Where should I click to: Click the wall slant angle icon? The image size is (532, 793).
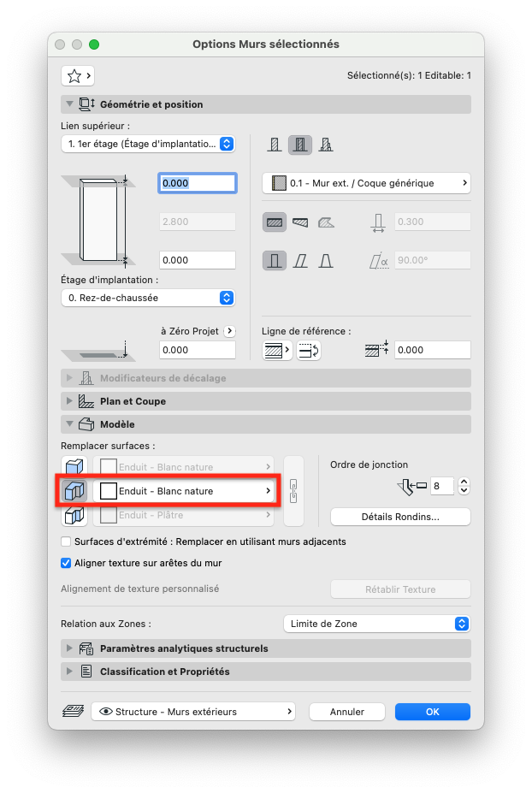pyautogui.click(x=379, y=261)
